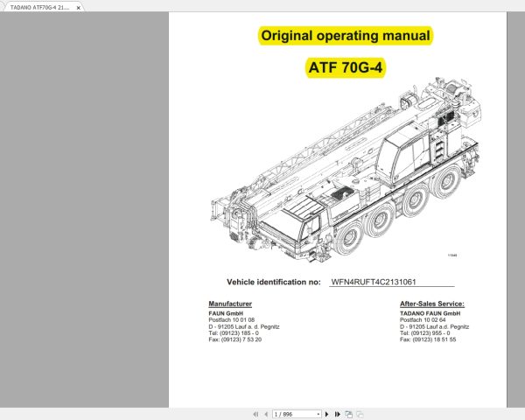Image resolution: width=525 pixels, height=420 pixels.
Task: Select the TADANO ATF70G-4 document tab
Action: (39, 7)
